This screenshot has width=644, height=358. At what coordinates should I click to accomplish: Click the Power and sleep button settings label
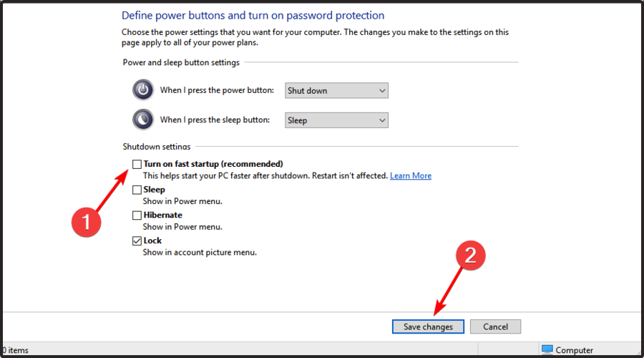click(x=181, y=62)
